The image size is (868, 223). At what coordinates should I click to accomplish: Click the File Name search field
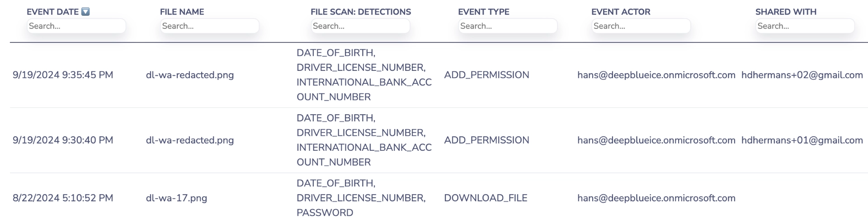tap(209, 26)
